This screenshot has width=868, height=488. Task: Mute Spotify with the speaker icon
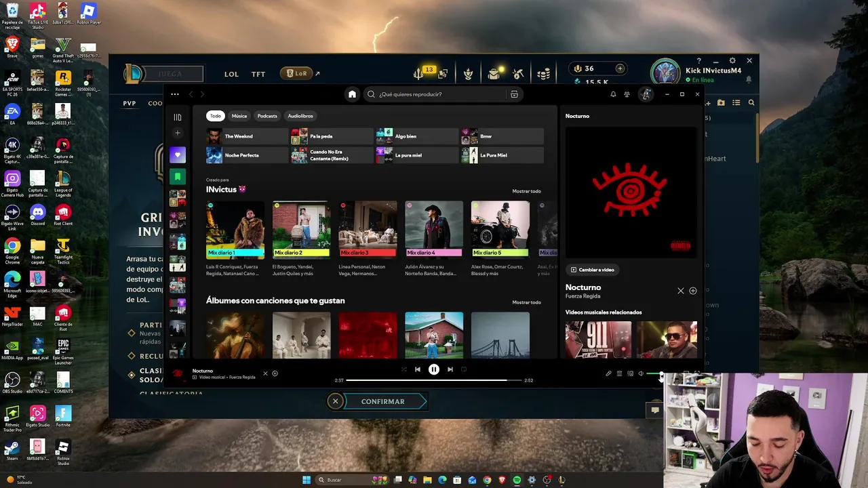tap(641, 373)
